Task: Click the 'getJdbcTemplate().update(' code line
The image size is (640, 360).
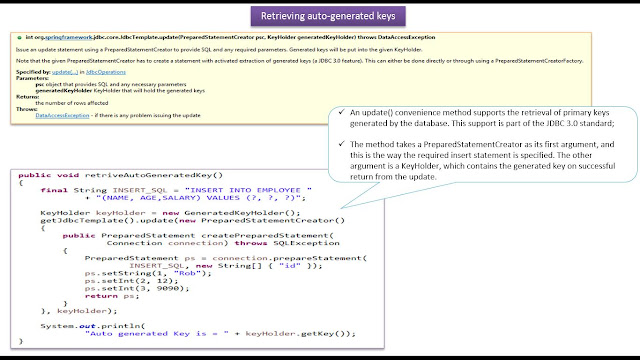Action: point(192,221)
